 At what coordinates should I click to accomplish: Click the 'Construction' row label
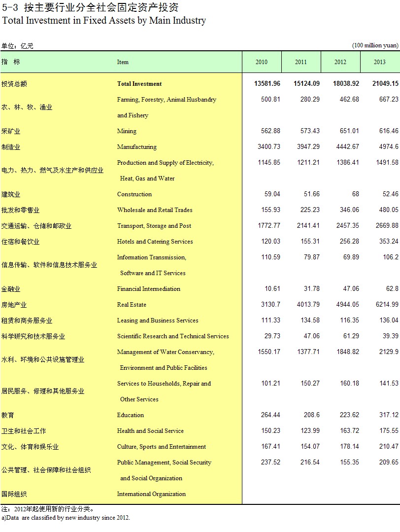click(x=134, y=194)
